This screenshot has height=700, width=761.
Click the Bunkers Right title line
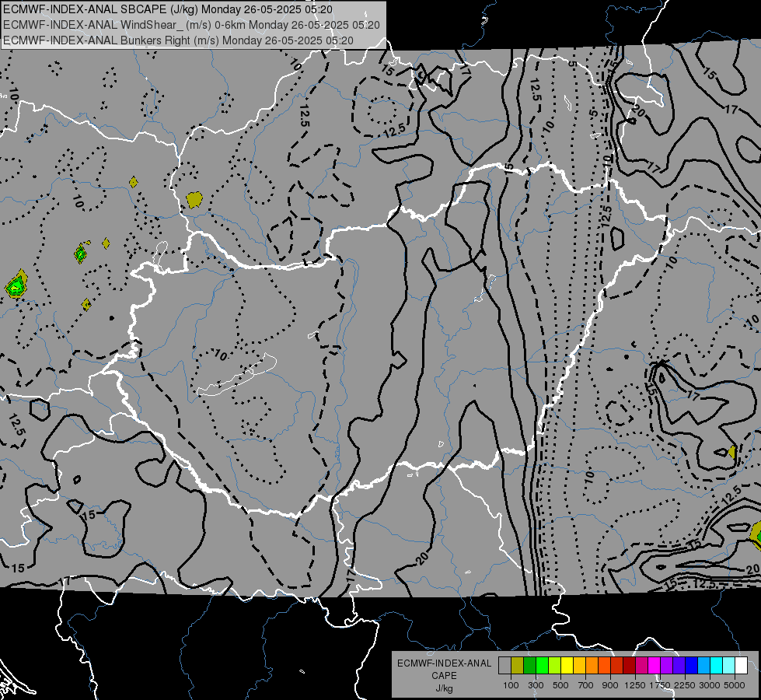(x=178, y=40)
